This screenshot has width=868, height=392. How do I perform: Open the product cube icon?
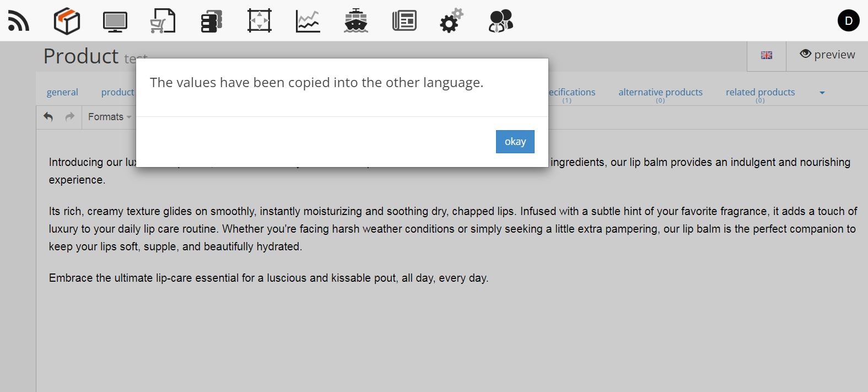point(67,21)
